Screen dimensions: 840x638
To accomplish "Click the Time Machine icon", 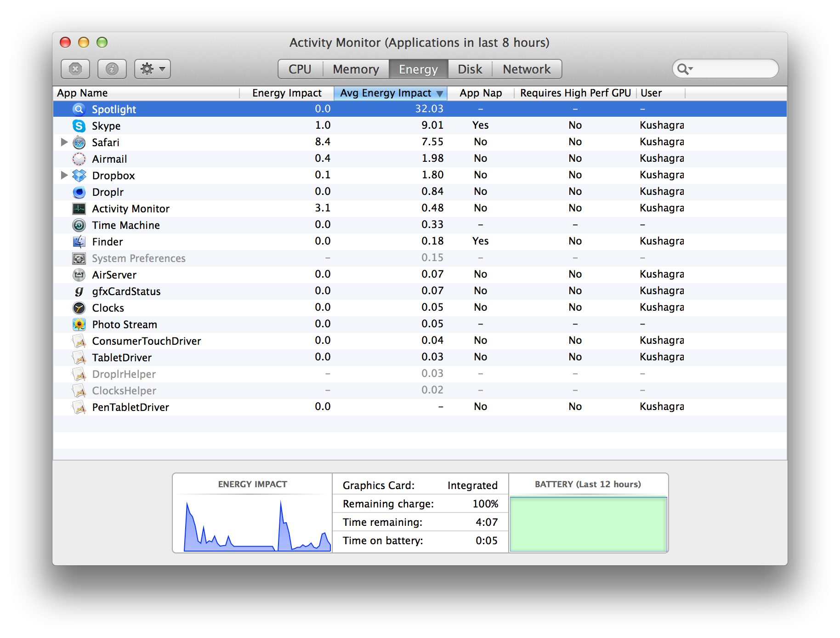I will tap(79, 225).
